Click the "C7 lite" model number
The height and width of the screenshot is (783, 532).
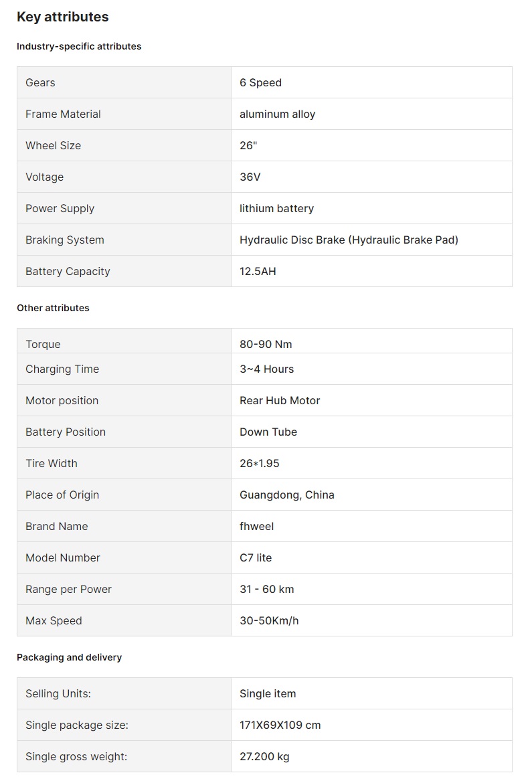point(255,558)
